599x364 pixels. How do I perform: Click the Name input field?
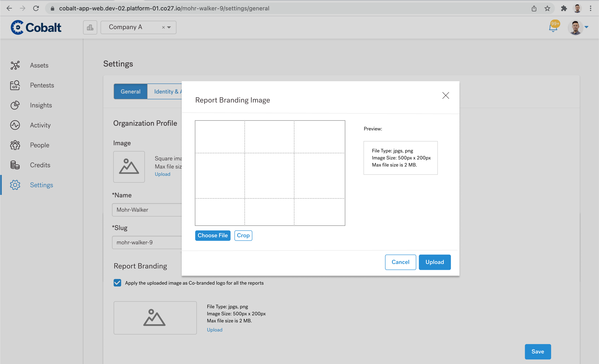147,210
